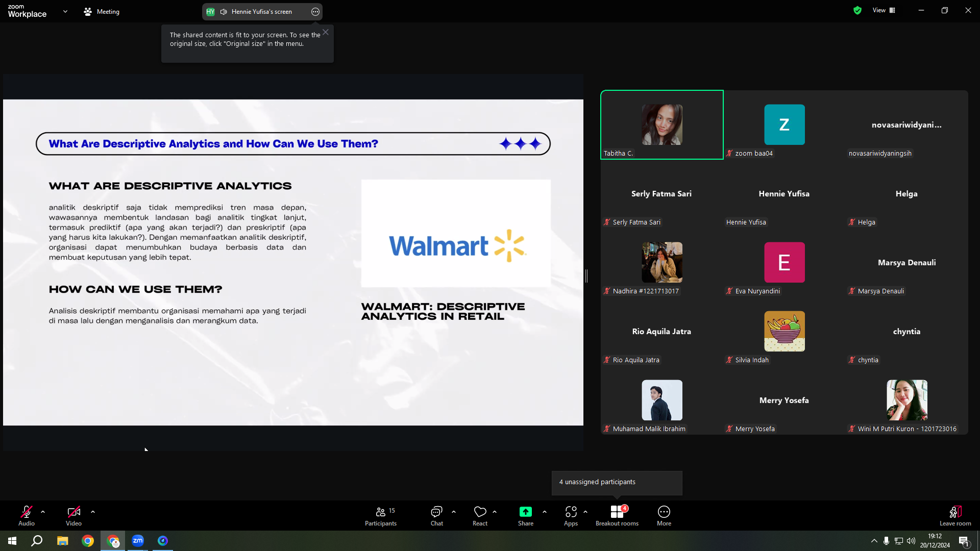The height and width of the screenshot is (551, 980).
Task: Click Rio Aquila Jatra participant tile
Action: click(662, 331)
